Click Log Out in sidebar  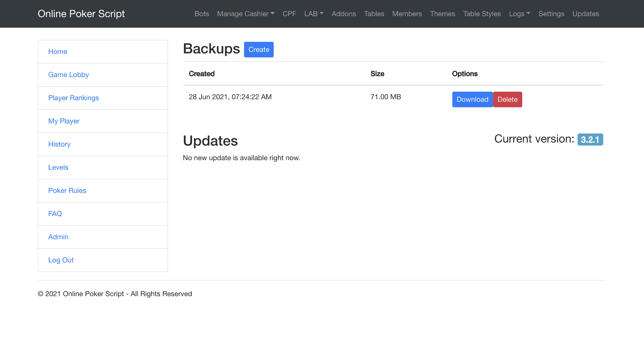click(x=61, y=260)
